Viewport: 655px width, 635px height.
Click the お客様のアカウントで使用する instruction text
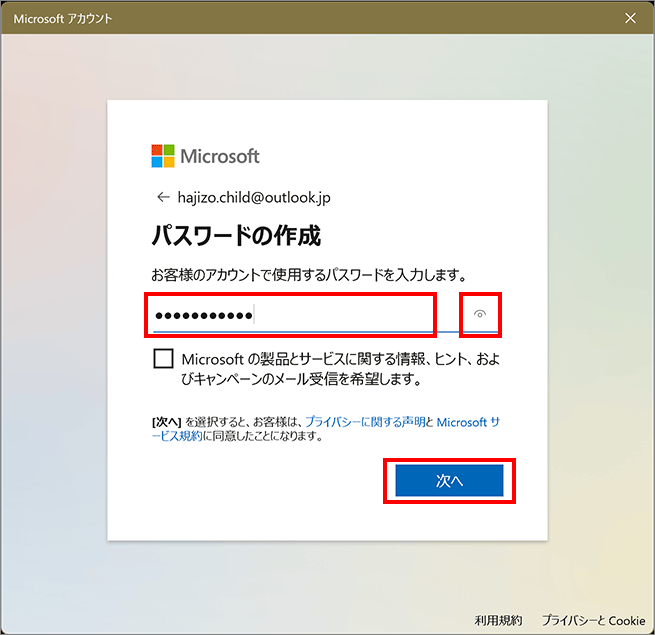(309, 275)
